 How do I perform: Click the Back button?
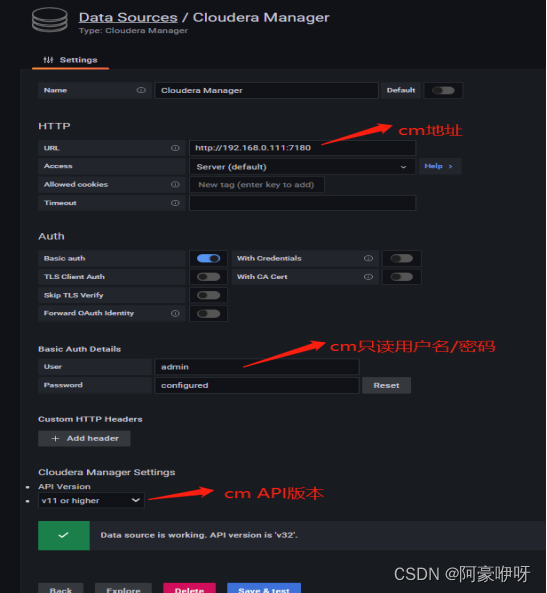point(61,588)
